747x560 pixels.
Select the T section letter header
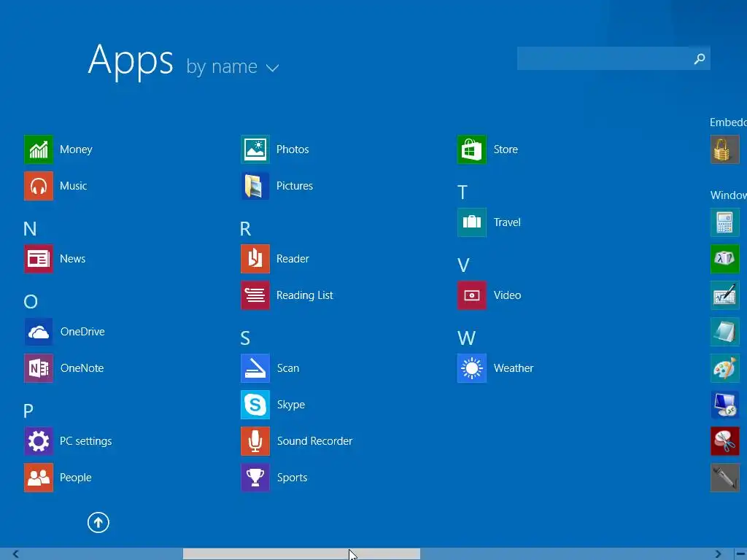462,192
